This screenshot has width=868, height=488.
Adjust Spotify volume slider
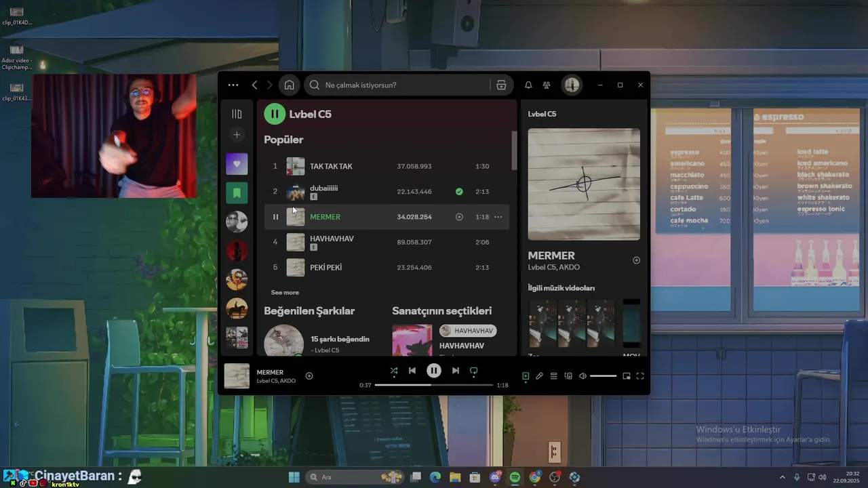click(x=603, y=376)
